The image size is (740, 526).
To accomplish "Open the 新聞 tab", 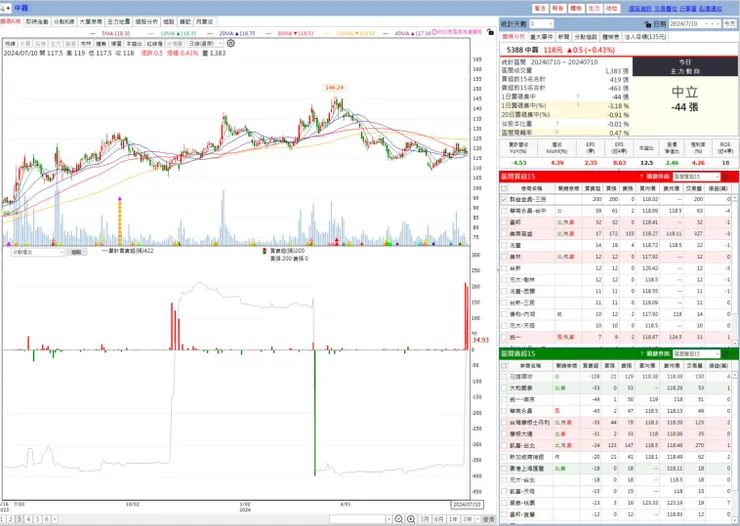I will coord(563,36).
